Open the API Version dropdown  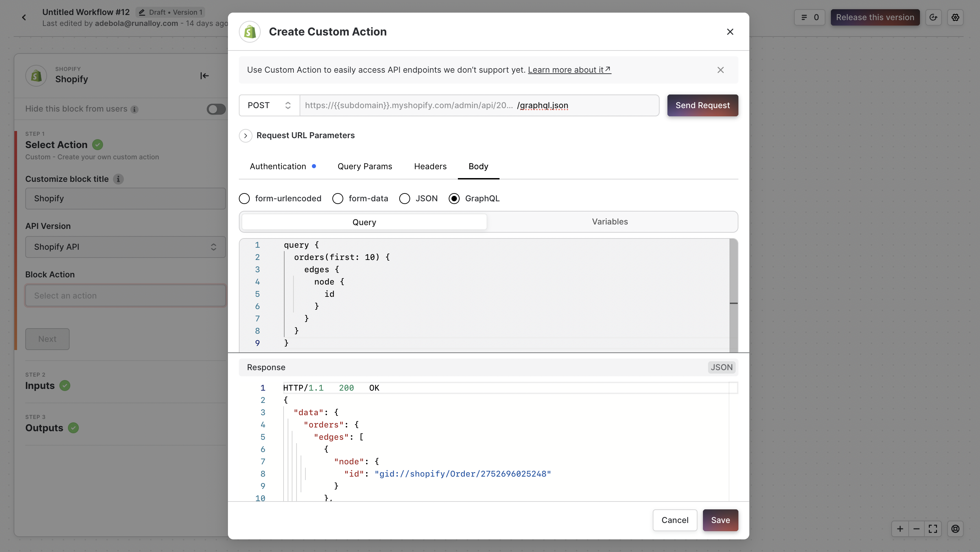(x=125, y=247)
